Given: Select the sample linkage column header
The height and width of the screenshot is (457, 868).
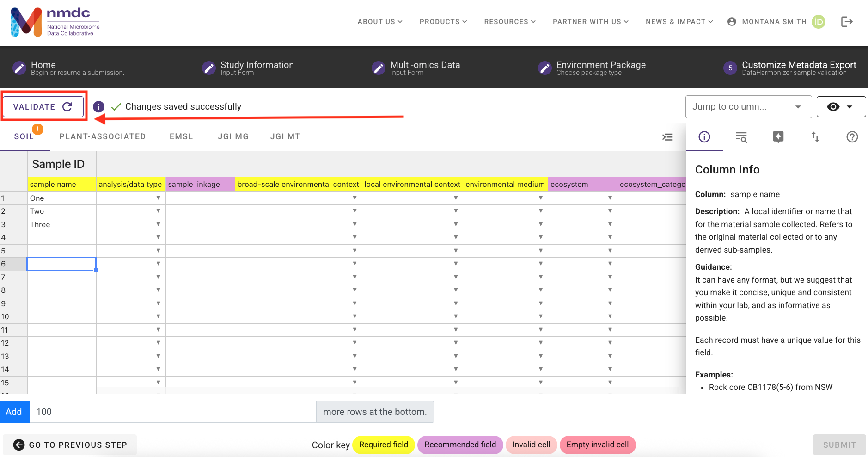Looking at the screenshot, I should (x=200, y=184).
